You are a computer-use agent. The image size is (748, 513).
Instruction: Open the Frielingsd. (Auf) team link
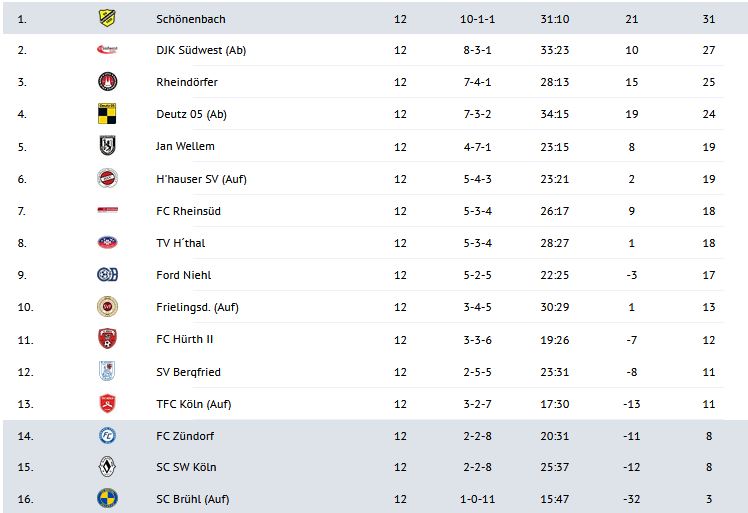(197, 307)
